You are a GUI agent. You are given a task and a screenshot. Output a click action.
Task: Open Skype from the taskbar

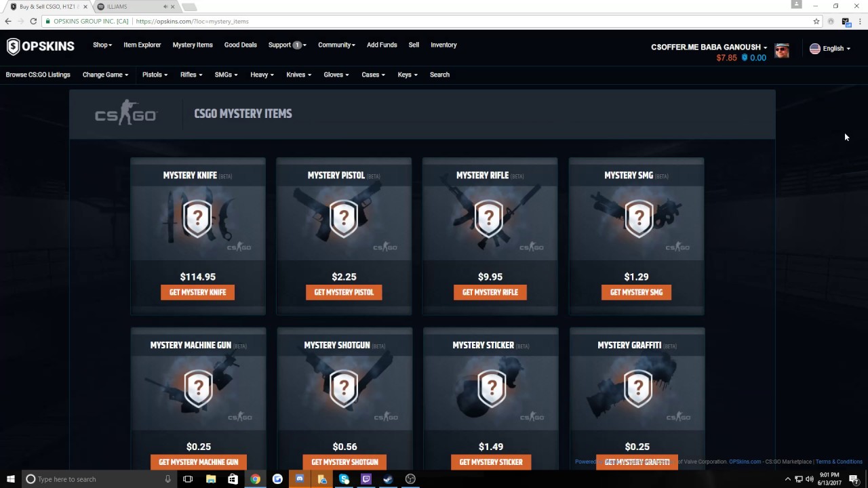click(344, 479)
